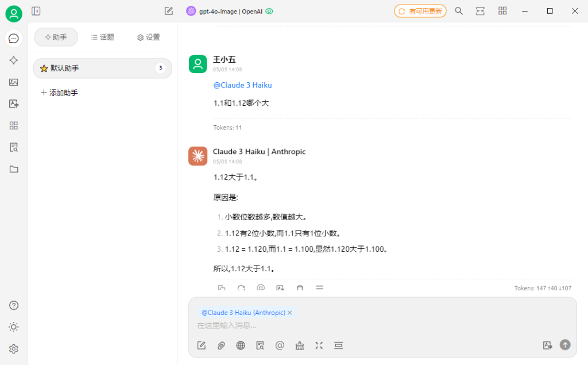Click the @ icon in input toolbar
Viewport: 588px width, 365px height.
280,345
